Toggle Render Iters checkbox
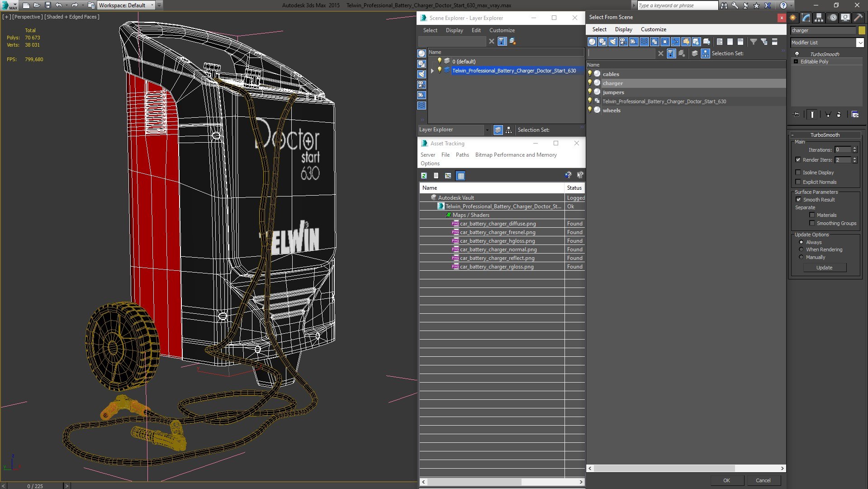The width and height of the screenshot is (868, 489). (x=798, y=160)
